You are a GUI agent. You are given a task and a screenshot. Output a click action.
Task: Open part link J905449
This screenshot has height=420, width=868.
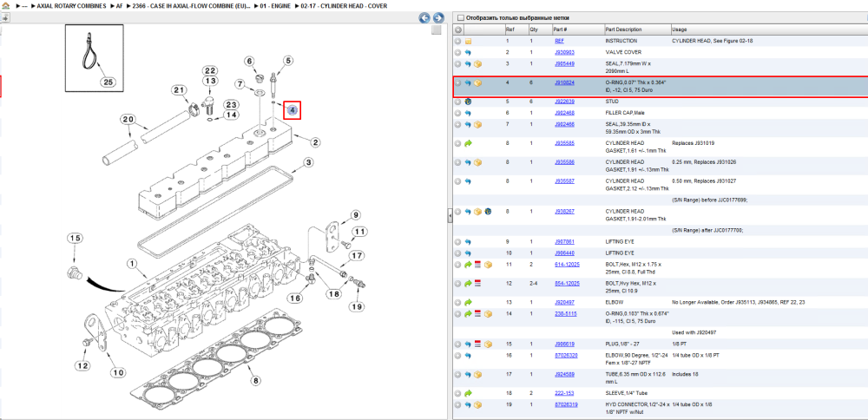[x=564, y=64]
